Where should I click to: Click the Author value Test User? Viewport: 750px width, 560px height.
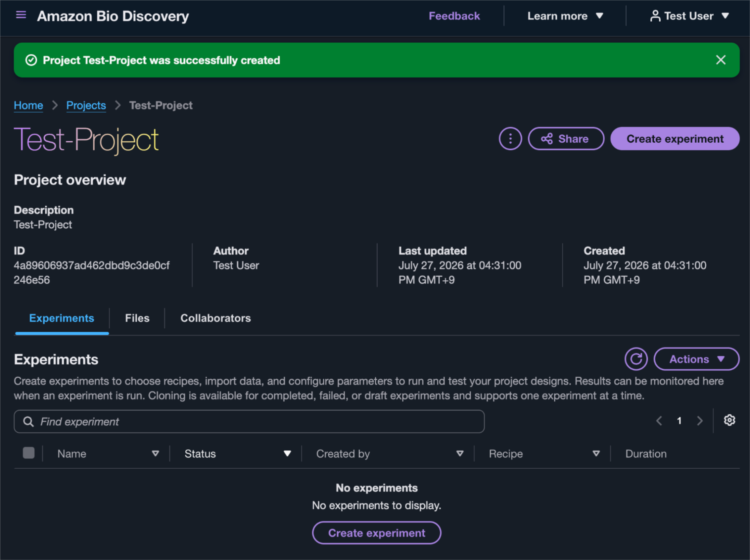tap(236, 265)
